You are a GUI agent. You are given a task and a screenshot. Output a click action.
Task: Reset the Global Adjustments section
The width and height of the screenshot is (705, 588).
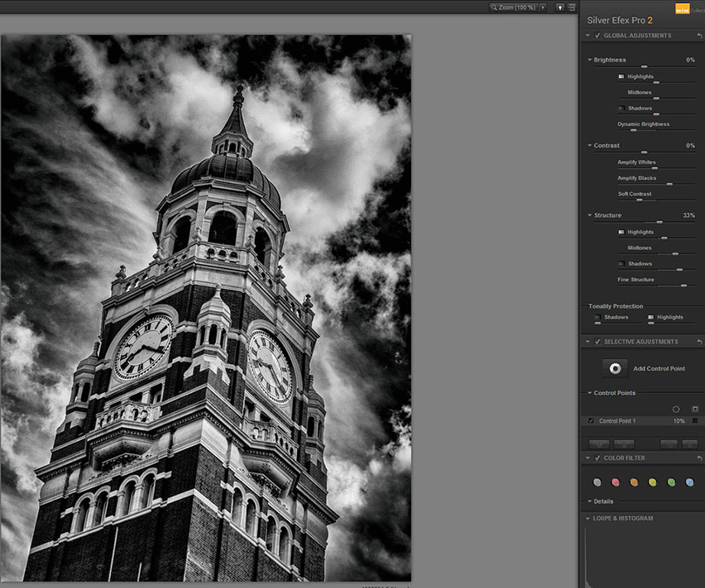pyautogui.click(x=699, y=36)
